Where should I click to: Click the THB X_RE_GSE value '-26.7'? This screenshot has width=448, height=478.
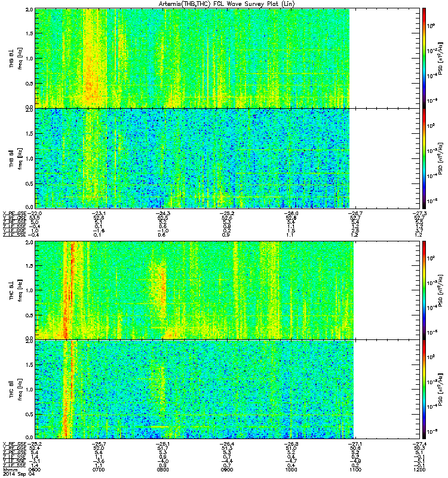coord(355,213)
